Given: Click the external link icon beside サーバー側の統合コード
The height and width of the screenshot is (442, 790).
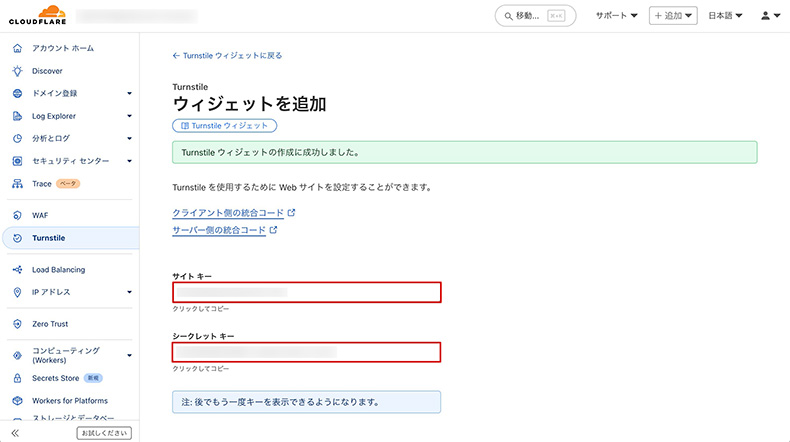Looking at the screenshot, I should (x=273, y=230).
